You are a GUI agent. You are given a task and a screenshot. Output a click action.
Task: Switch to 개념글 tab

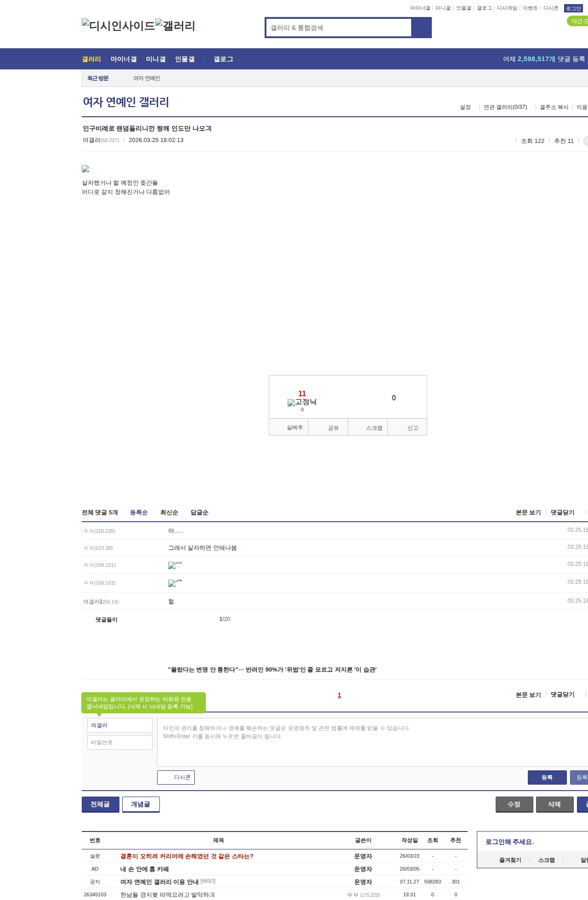point(141,804)
